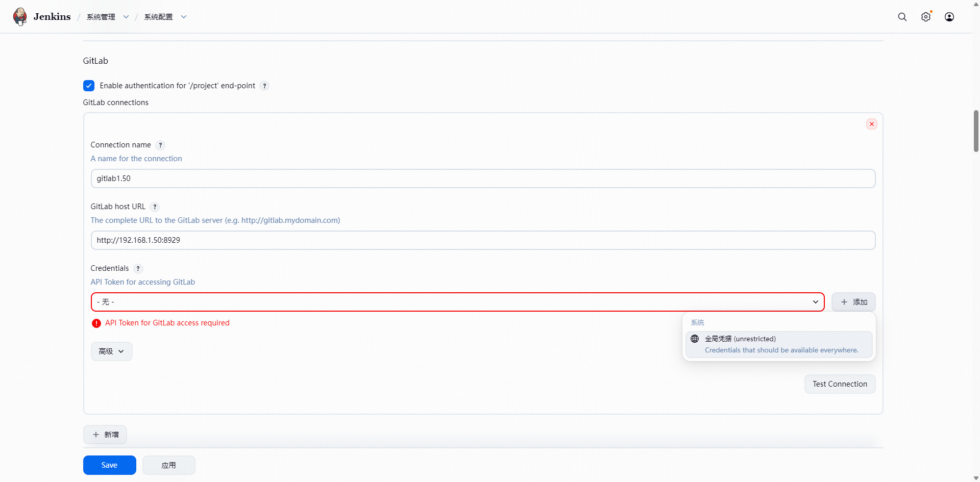Show help for Enable authentication option
The height and width of the screenshot is (482, 980).
(x=264, y=86)
